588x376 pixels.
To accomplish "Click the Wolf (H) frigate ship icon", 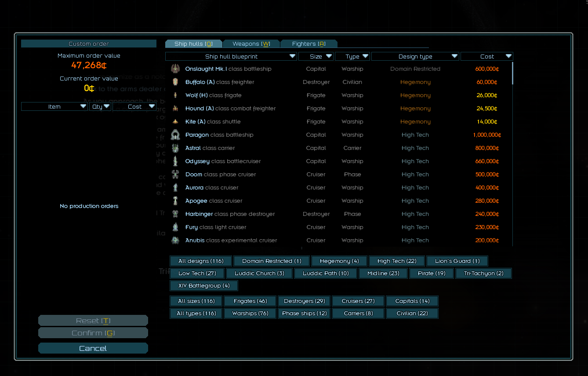I will point(175,95).
